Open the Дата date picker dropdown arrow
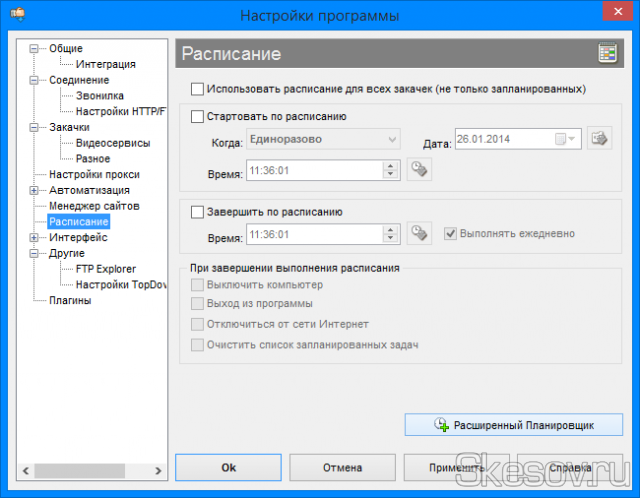 pyautogui.click(x=572, y=139)
